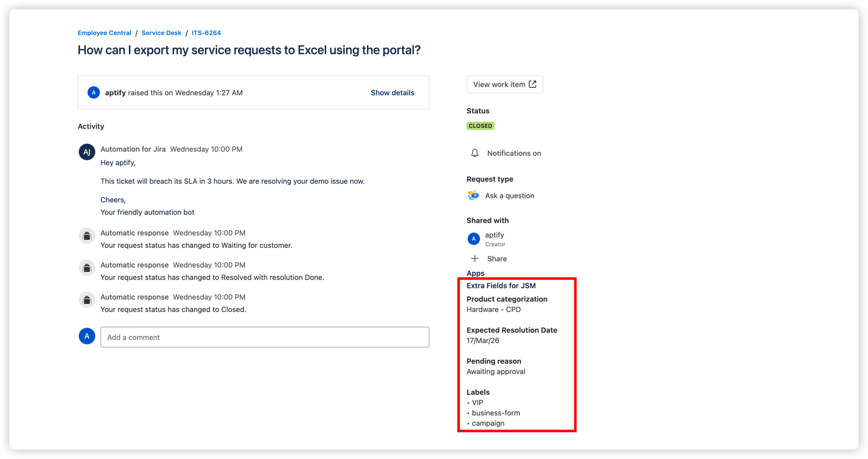Screen dimensions: 868x459
Task: Click the CLOSED status badge
Action: (481, 126)
